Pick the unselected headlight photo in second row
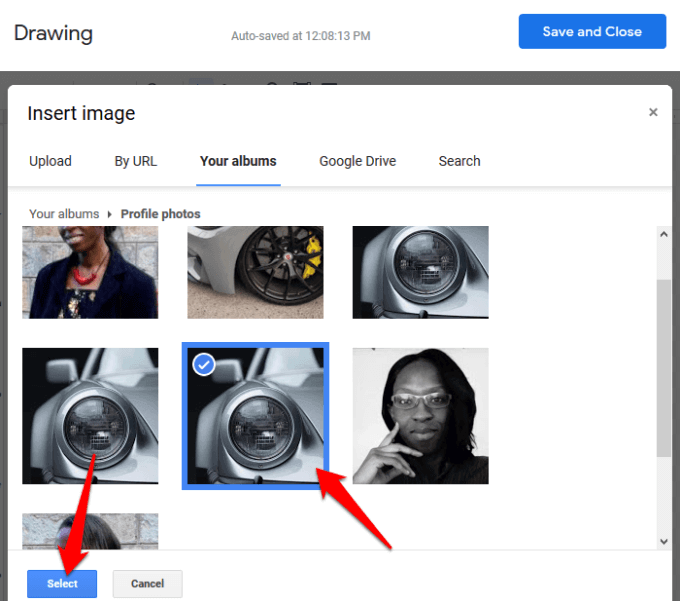 pos(90,416)
